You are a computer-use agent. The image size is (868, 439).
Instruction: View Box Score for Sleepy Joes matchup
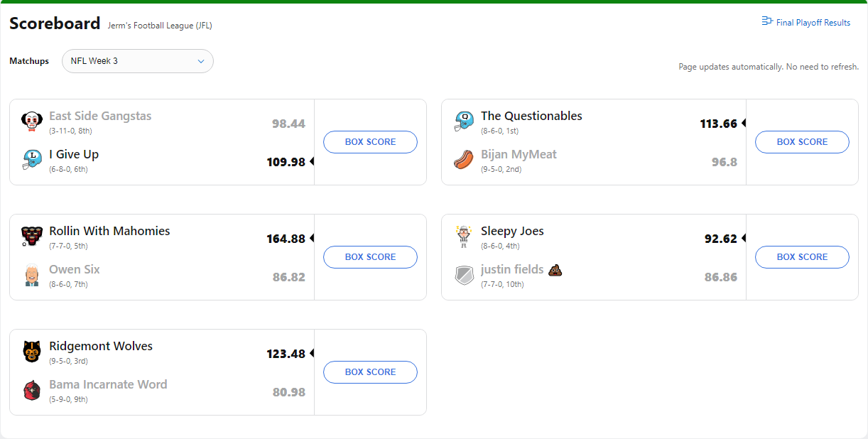(x=802, y=257)
